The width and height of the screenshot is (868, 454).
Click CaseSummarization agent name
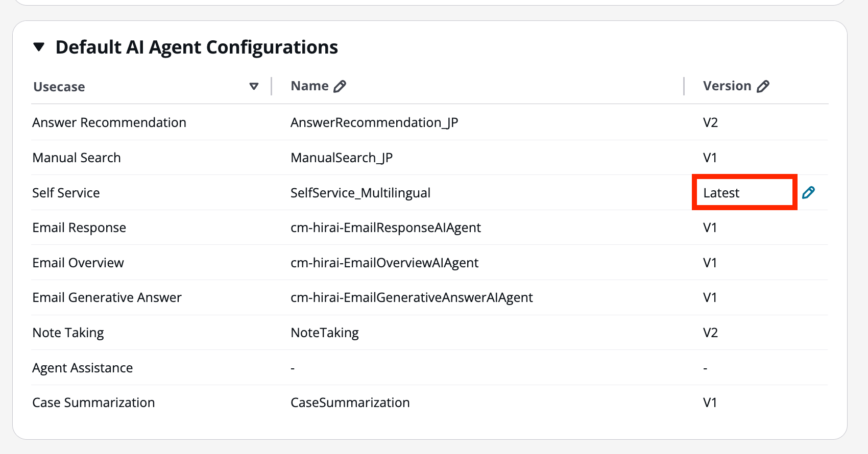(350, 402)
